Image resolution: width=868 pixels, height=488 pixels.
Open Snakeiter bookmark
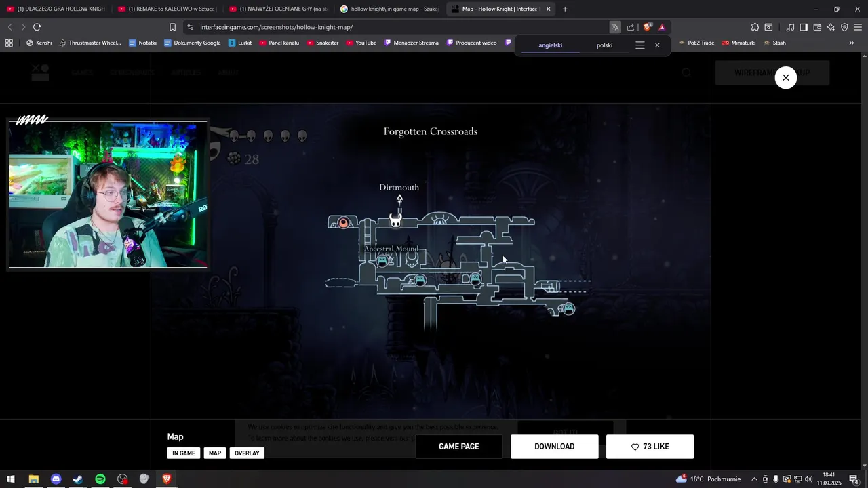click(323, 43)
